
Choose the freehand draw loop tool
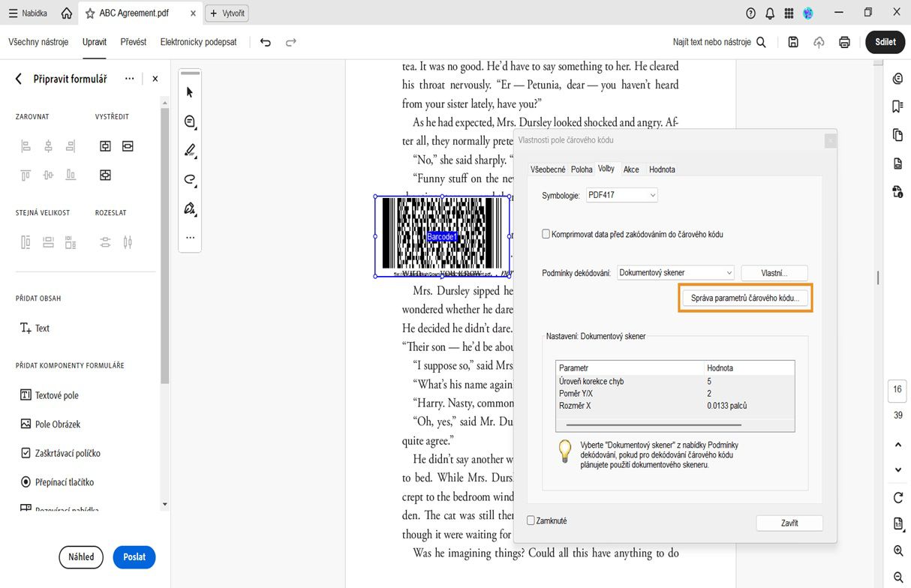[189, 179]
